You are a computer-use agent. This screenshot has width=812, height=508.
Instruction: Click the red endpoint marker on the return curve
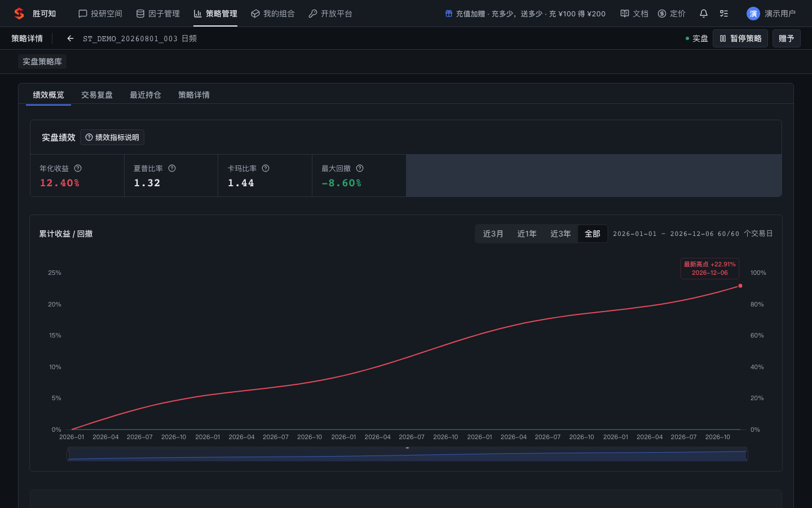[x=740, y=286]
